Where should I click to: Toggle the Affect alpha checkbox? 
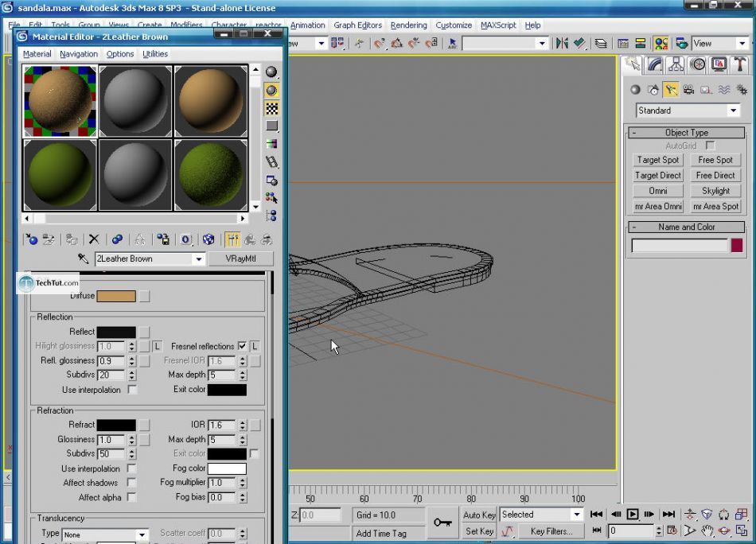click(x=131, y=497)
